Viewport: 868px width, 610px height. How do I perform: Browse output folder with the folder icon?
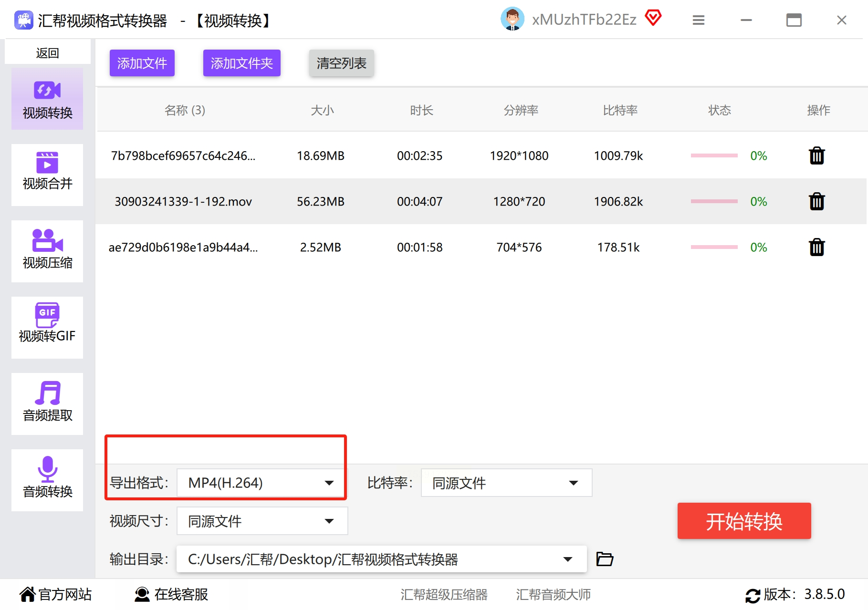[605, 558]
